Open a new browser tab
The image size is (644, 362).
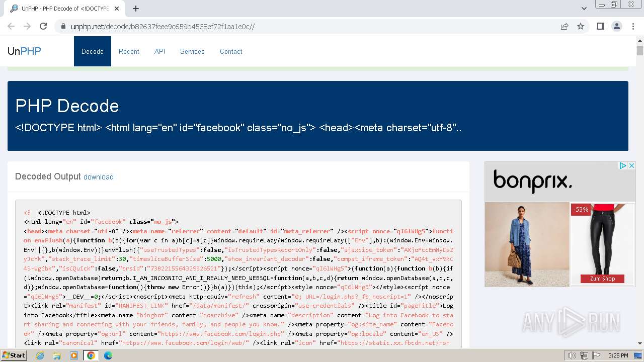(x=136, y=9)
